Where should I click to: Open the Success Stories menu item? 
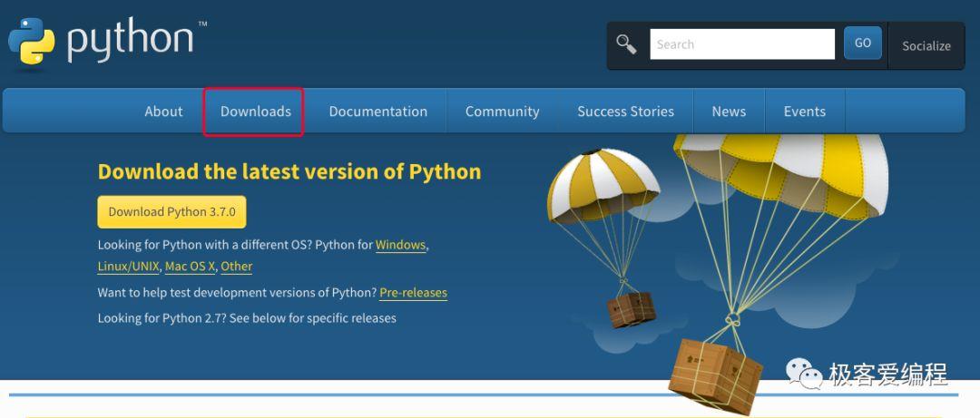click(625, 112)
